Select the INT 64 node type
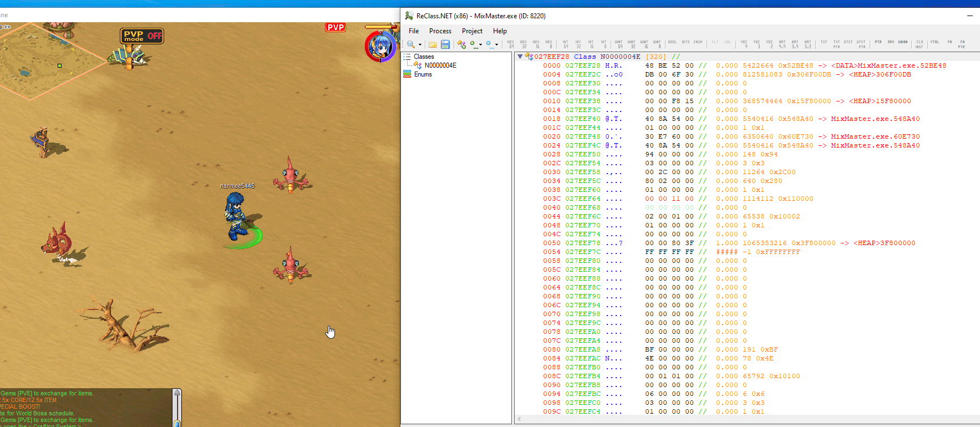This screenshot has height=427, width=980. click(x=566, y=44)
